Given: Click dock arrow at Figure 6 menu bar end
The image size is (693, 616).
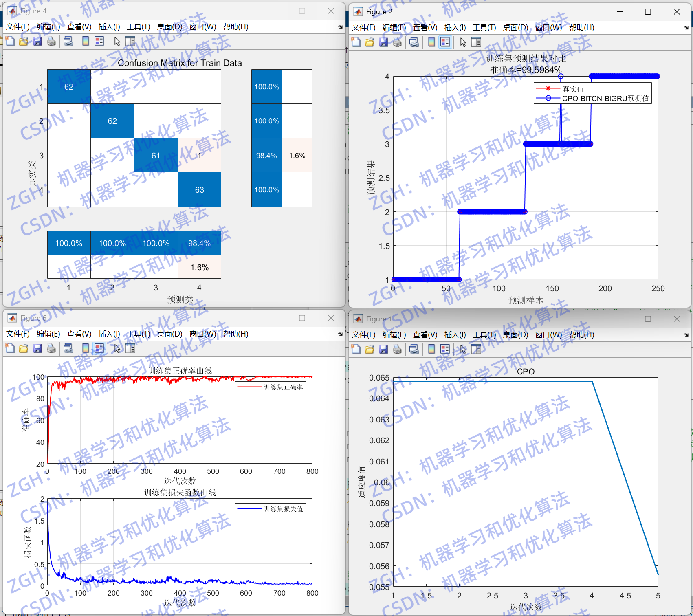Looking at the screenshot, I should point(340,334).
